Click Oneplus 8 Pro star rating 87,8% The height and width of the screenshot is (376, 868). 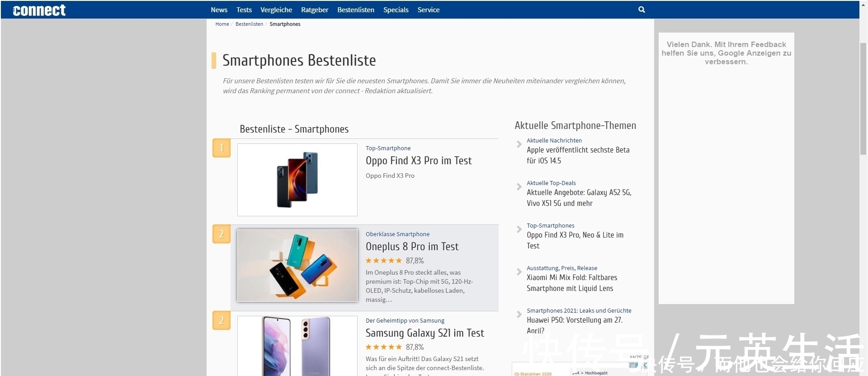tap(395, 261)
